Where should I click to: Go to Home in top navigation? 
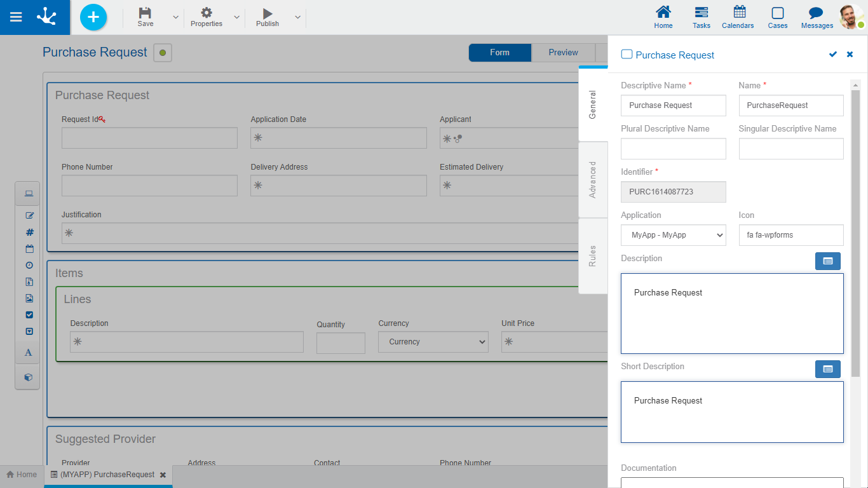coord(663,17)
